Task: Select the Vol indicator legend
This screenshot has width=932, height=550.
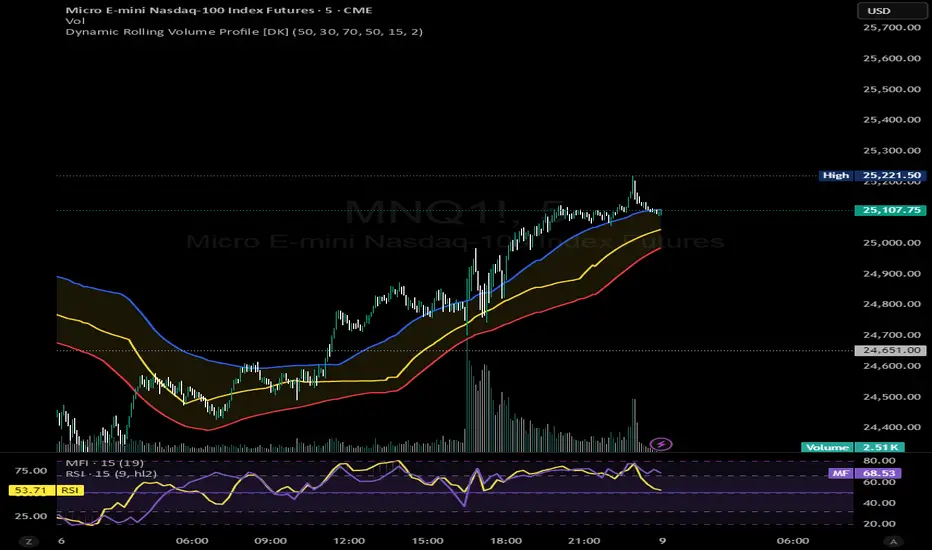Action: (75, 21)
